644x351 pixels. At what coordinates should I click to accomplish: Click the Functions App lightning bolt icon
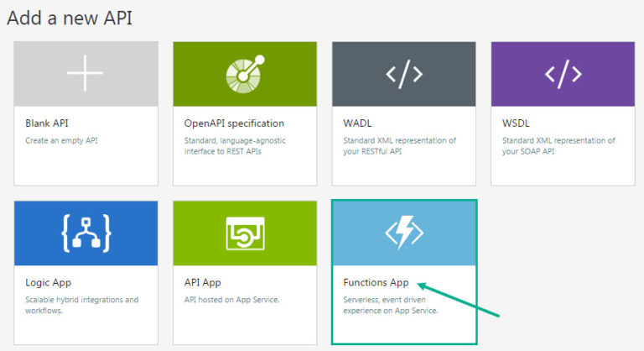point(404,233)
